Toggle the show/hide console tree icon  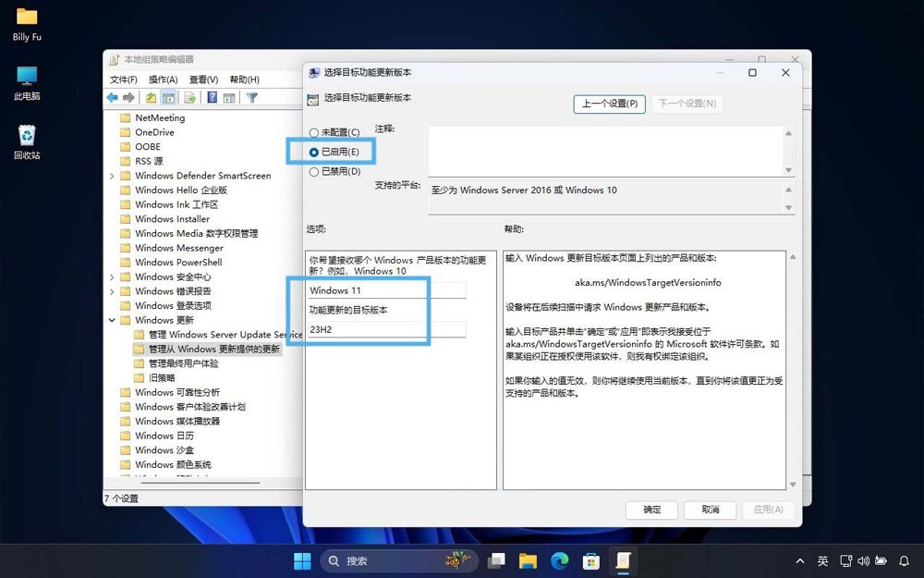(x=169, y=97)
